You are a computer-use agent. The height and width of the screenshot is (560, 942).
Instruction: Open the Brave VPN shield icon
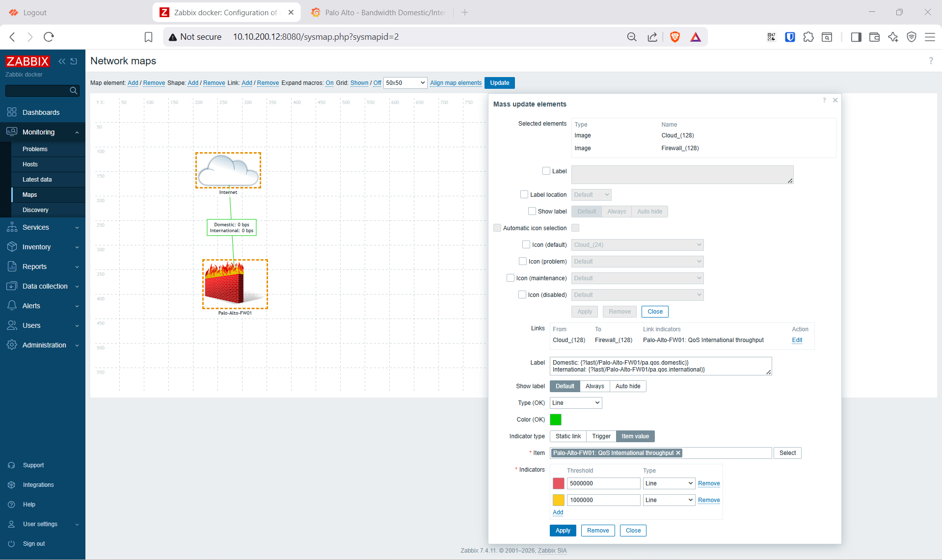(x=912, y=37)
